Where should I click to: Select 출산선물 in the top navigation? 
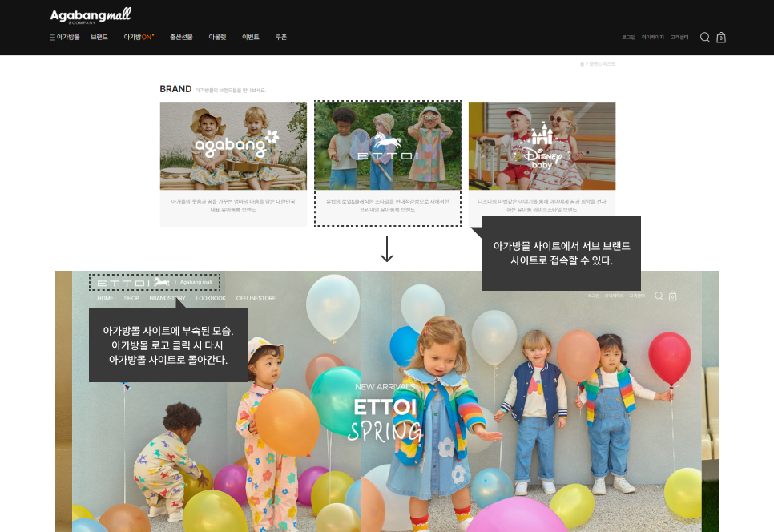(x=181, y=38)
